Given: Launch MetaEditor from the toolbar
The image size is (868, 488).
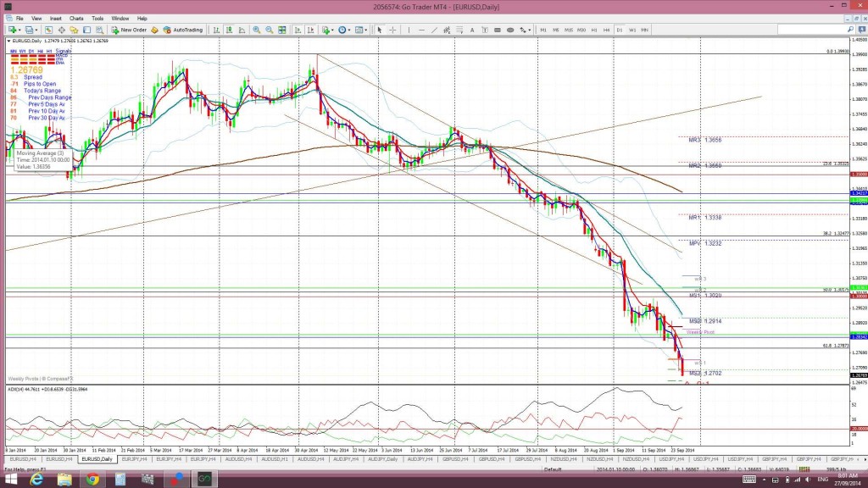Looking at the screenshot, I should [154, 30].
